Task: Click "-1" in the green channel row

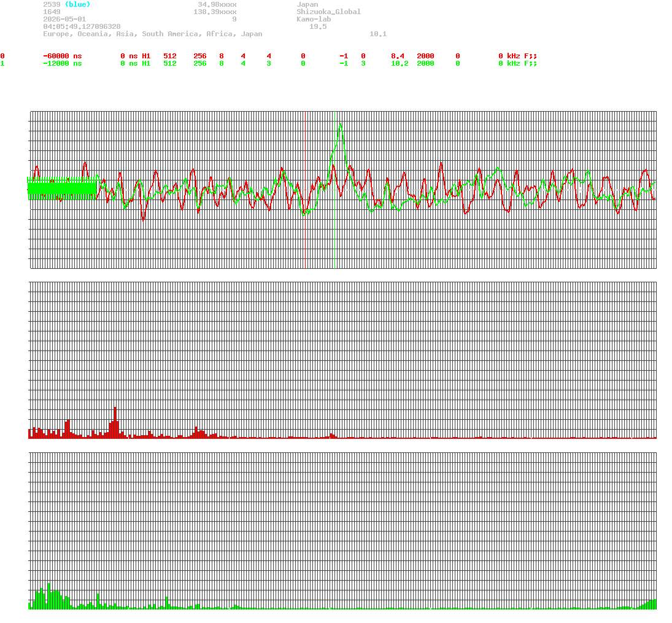Action: 344,63
